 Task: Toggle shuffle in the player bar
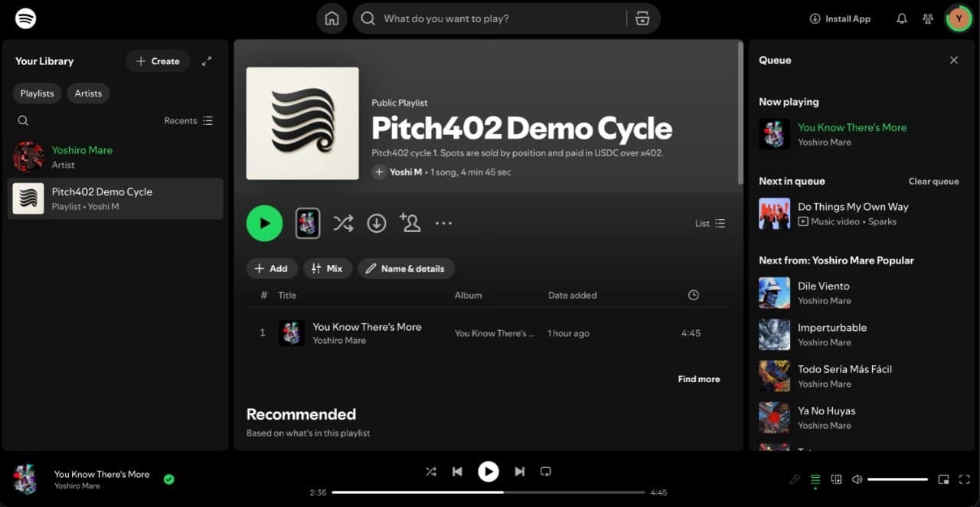point(431,472)
